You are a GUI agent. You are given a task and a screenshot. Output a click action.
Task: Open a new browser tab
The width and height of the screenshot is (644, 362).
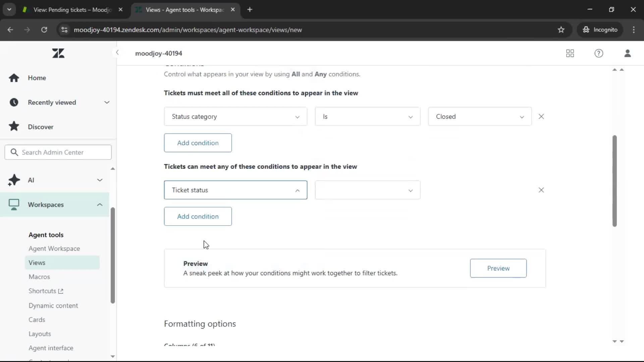coord(250,10)
